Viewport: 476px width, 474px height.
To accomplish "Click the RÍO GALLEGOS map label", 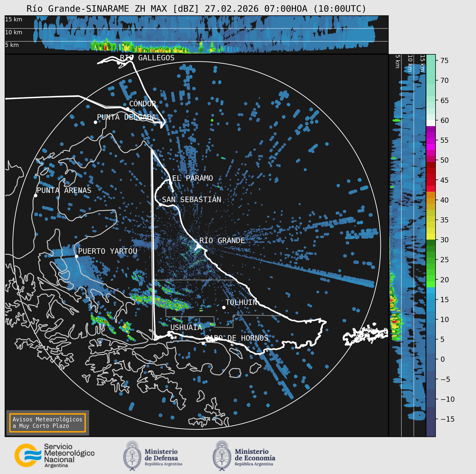I will click(147, 58).
